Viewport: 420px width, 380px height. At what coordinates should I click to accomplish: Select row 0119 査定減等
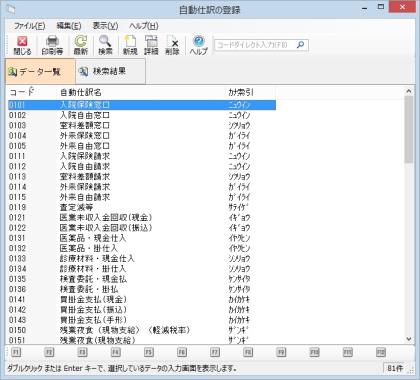(x=142, y=207)
